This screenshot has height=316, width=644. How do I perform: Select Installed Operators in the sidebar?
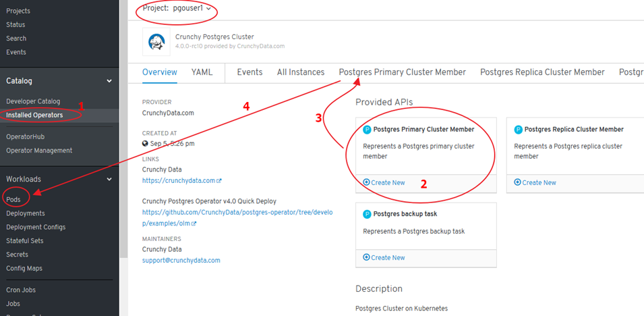(x=34, y=115)
